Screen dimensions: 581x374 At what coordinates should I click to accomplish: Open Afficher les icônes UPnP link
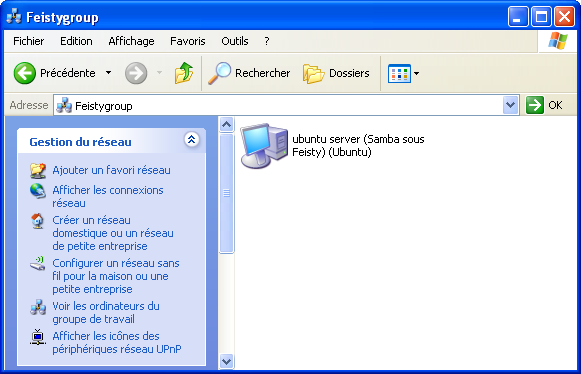click(x=117, y=342)
